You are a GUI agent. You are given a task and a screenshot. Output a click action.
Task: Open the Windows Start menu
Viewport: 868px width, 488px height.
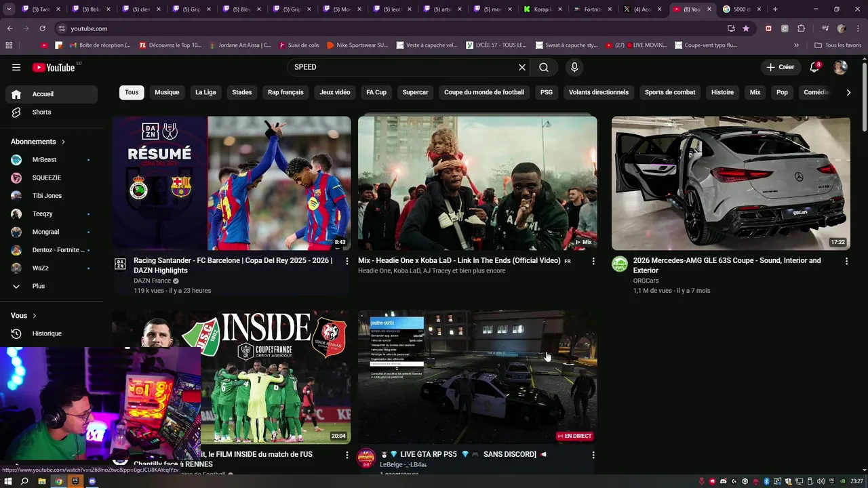(9, 481)
